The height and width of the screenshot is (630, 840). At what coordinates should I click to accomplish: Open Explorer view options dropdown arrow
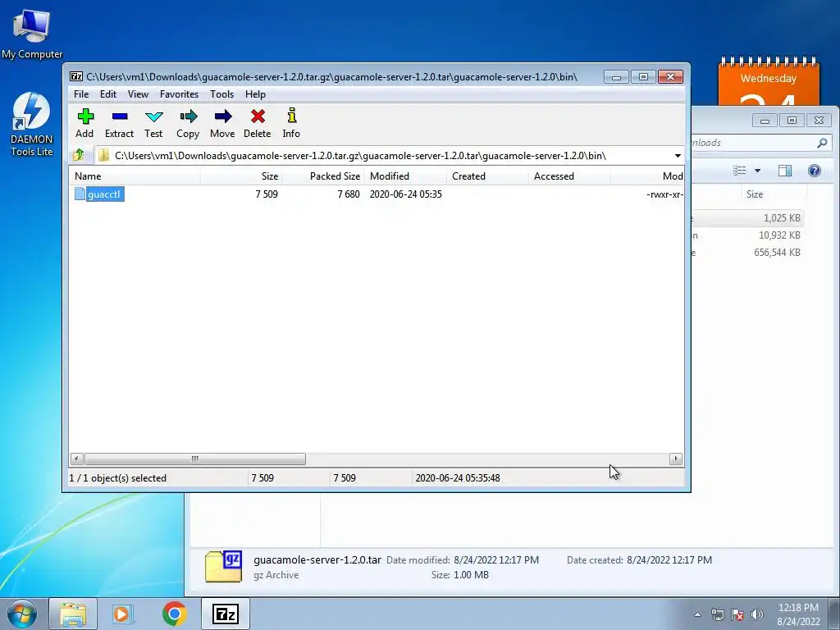(x=757, y=171)
